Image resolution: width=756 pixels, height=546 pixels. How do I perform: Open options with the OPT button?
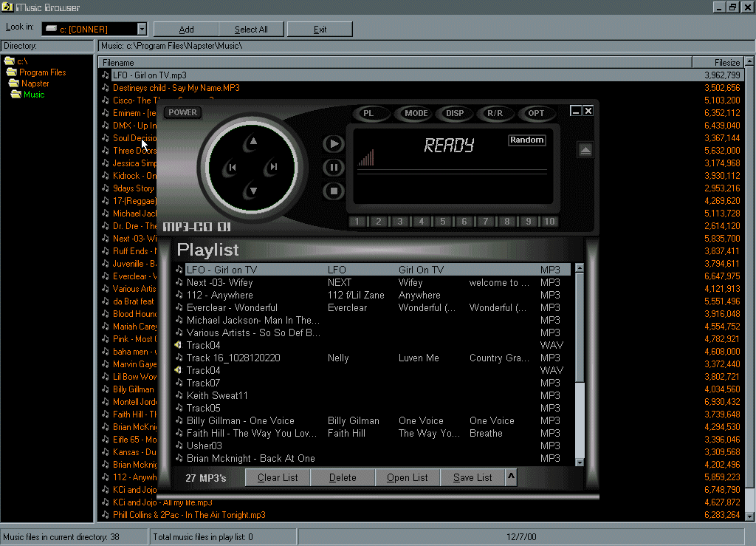coord(536,113)
